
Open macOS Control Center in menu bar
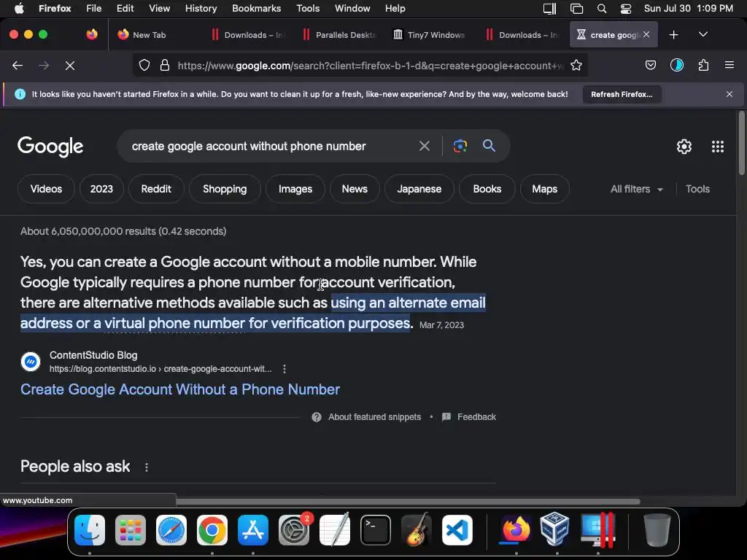[625, 8]
